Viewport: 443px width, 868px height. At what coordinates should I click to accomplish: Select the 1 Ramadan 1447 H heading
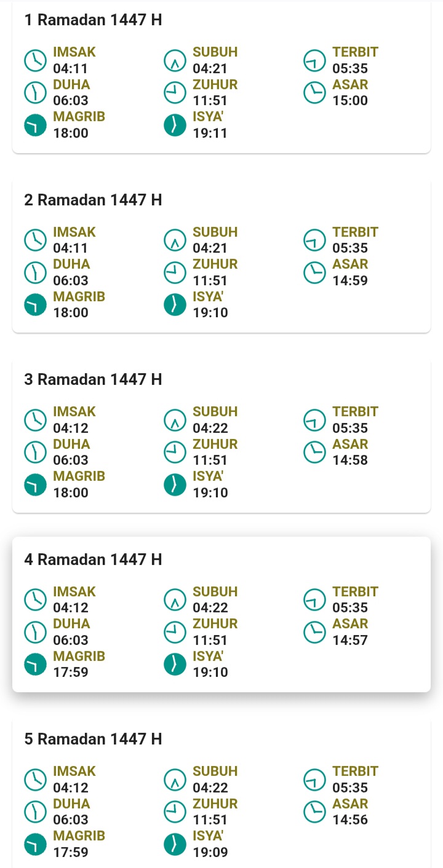tap(93, 20)
